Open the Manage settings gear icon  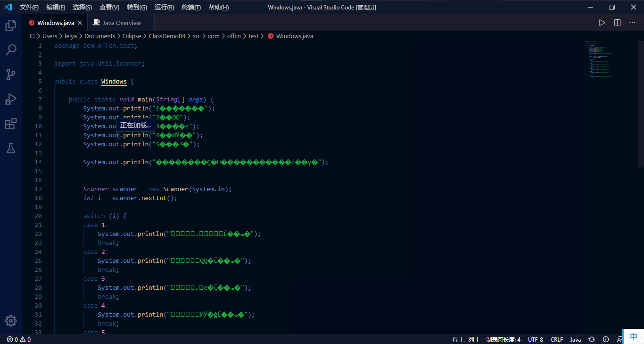click(10, 320)
